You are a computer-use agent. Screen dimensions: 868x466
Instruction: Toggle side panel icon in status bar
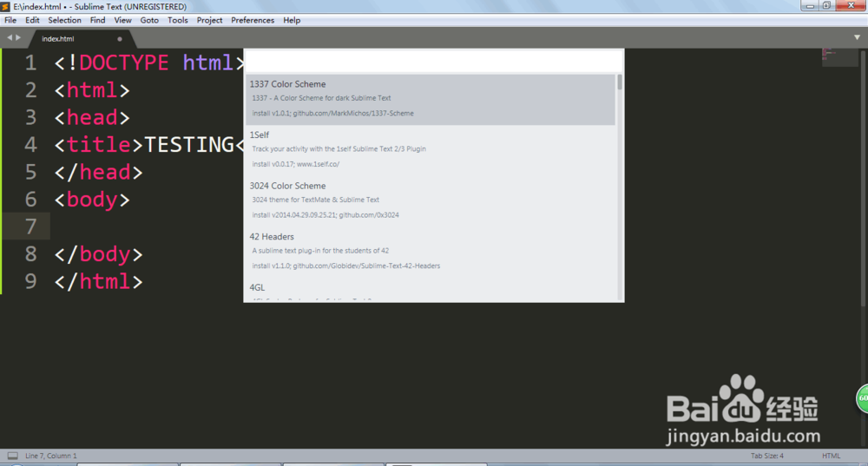[13, 456]
